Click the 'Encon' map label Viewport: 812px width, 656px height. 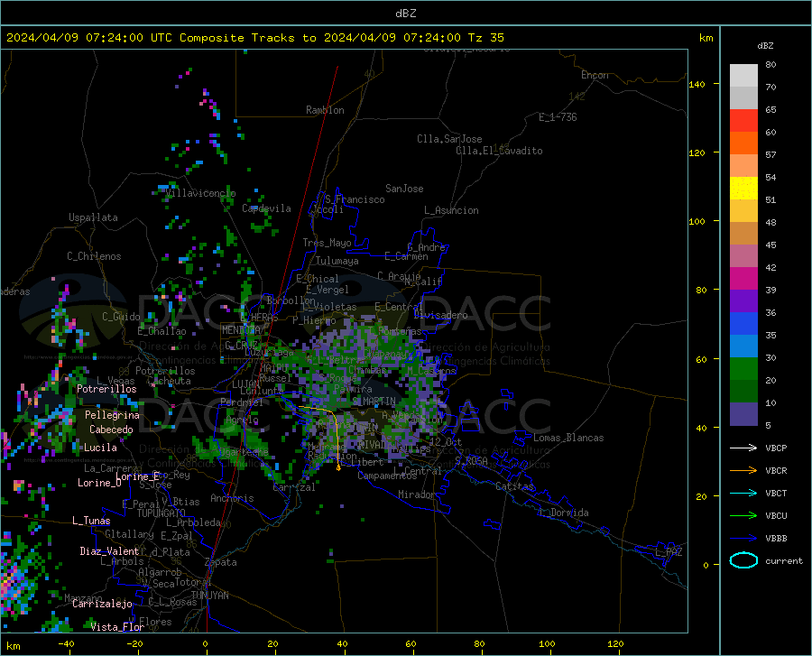click(595, 75)
